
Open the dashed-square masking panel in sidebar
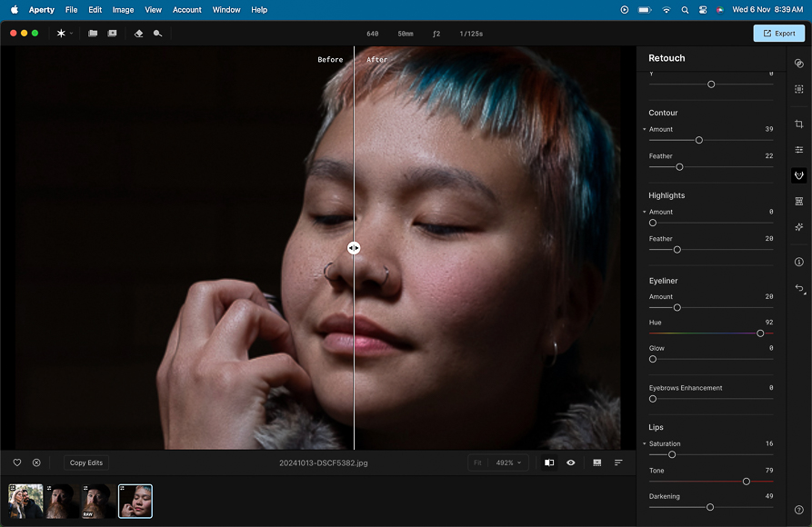pyautogui.click(x=799, y=89)
